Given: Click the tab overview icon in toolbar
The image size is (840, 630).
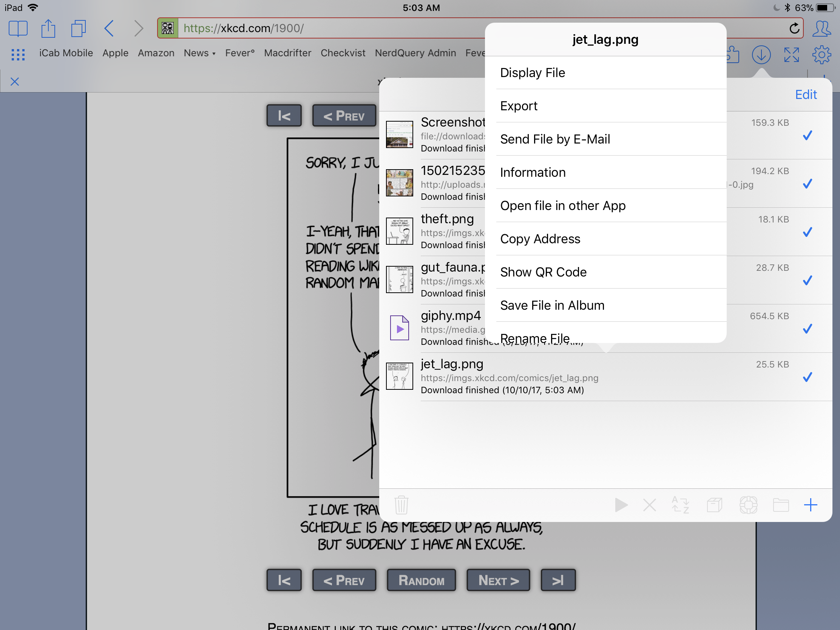Looking at the screenshot, I should pos(78,28).
